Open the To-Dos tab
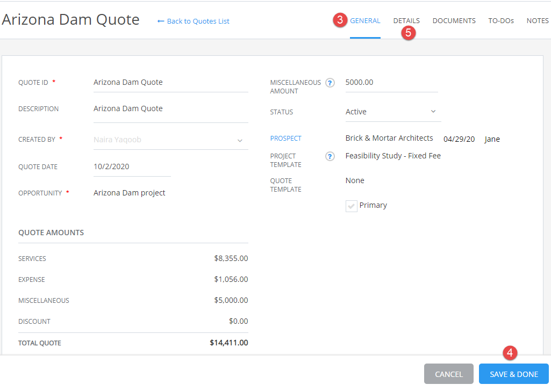Viewport: 551px width, 392px height. click(x=501, y=21)
